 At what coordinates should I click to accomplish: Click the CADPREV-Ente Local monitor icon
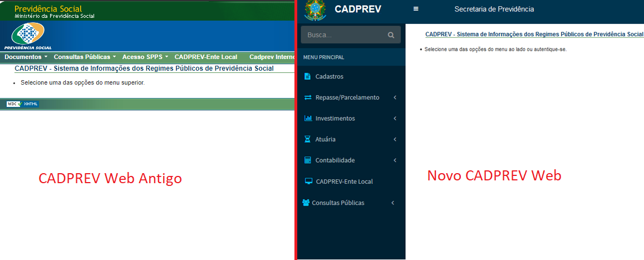[x=308, y=181]
